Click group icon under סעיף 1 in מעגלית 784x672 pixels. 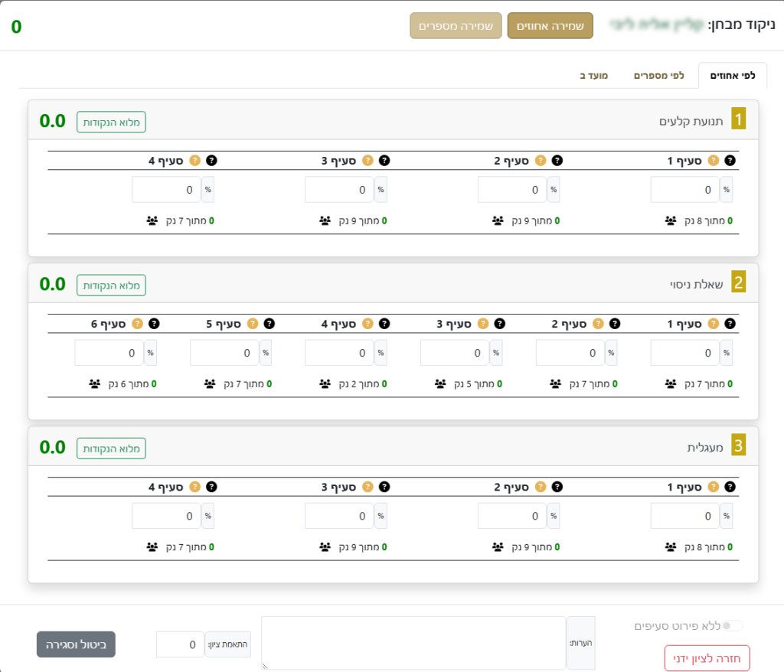point(671,546)
